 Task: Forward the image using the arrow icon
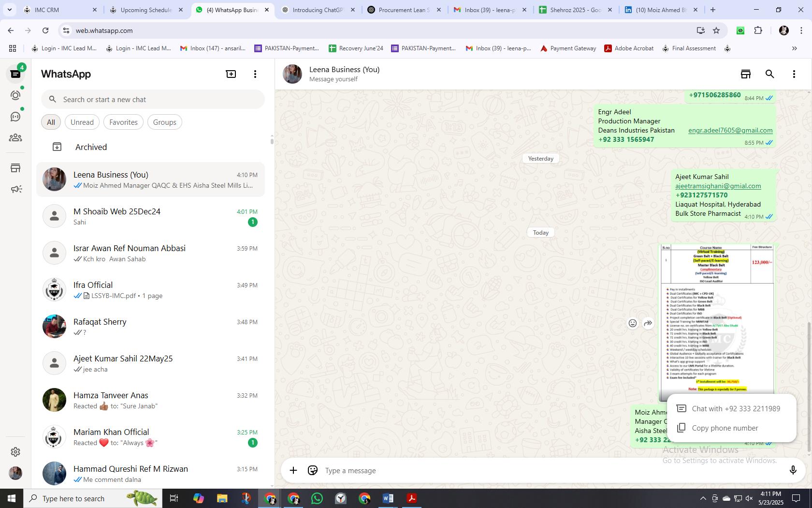[x=648, y=323]
